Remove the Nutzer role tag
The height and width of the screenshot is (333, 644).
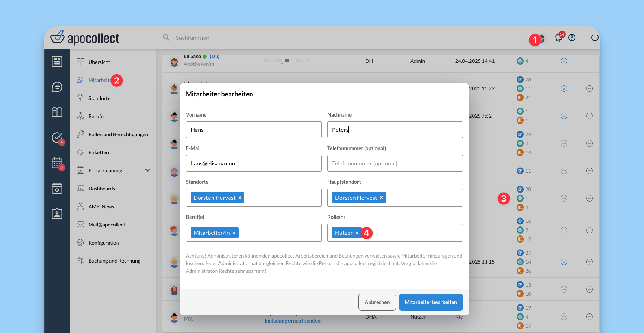pyautogui.click(x=357, y=233)
